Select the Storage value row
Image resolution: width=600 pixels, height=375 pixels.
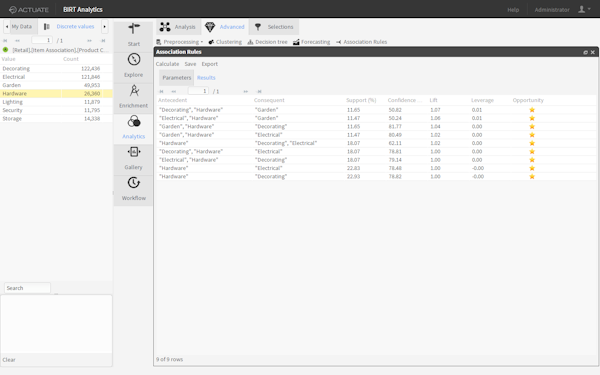[56, 119]
